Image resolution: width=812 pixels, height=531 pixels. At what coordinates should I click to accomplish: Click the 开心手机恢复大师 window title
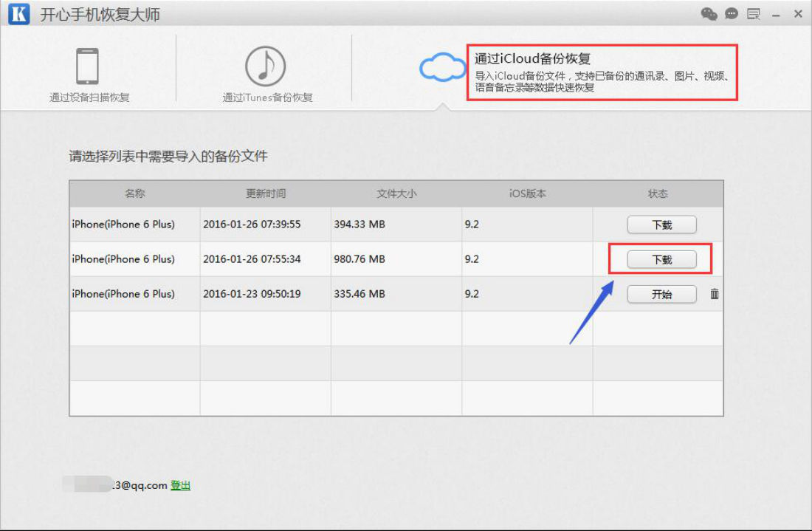pos(100,15)
